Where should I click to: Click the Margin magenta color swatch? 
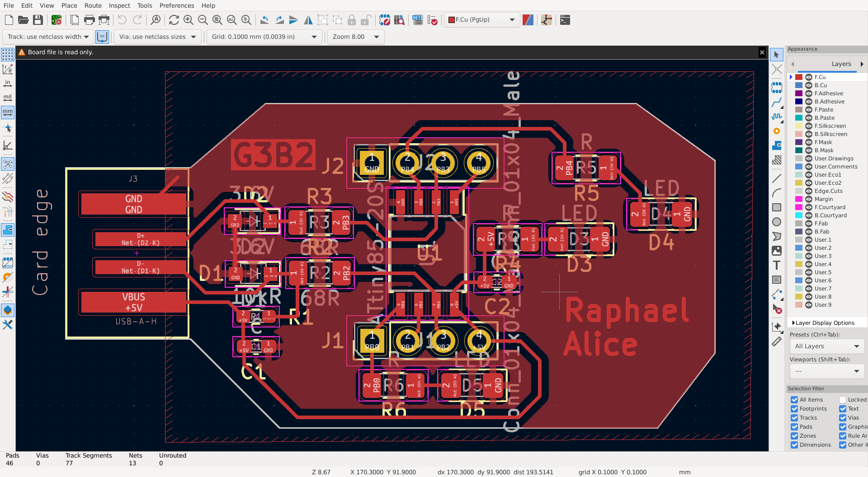(x=799, y=199)
